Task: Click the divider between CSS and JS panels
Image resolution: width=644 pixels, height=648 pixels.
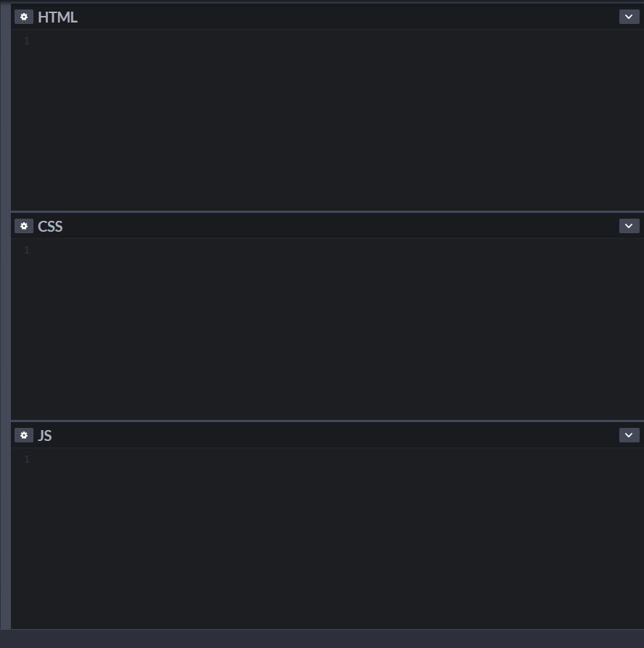Action: coord(327,421)
